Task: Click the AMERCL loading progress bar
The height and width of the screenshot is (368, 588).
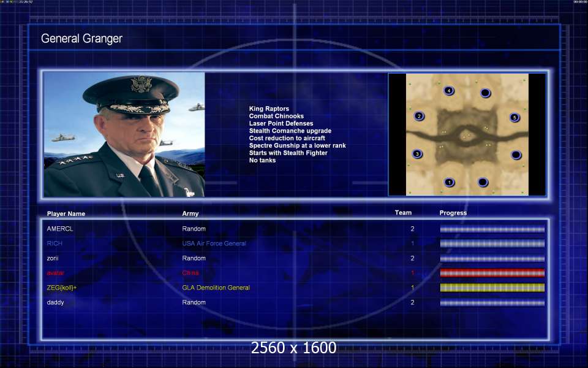Action: tap(492, 229)
